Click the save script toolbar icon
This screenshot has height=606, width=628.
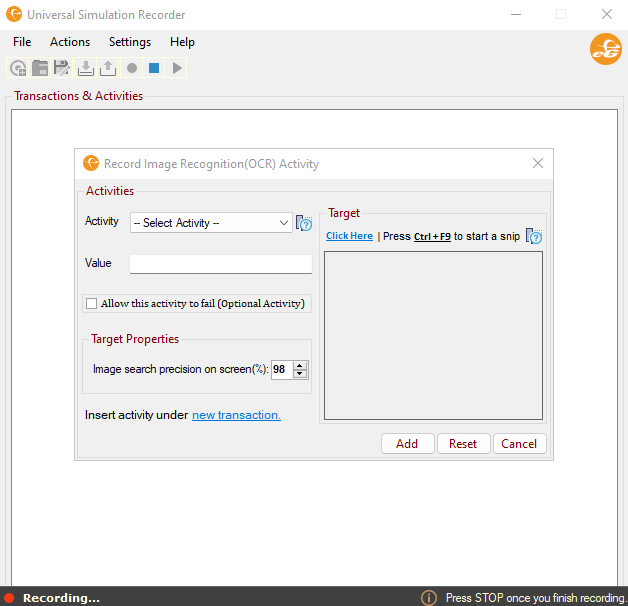pos(62,68)
